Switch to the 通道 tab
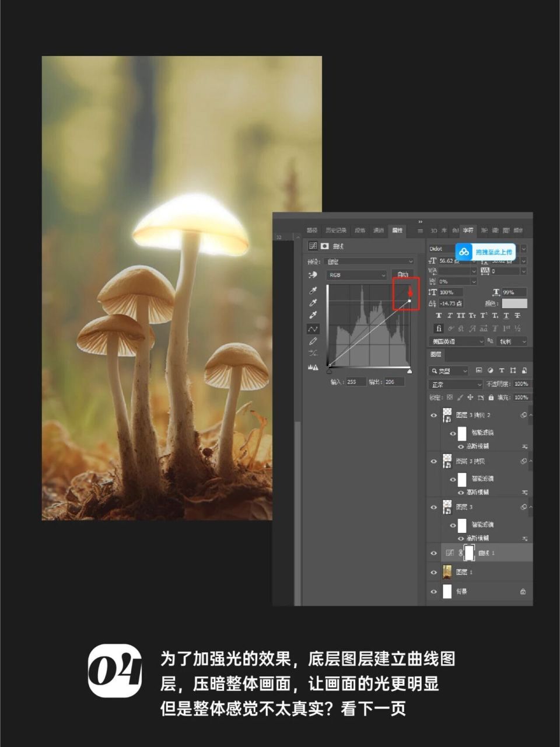Image resolution: width=560 pixels, height=747 pixels. coord(379,231)
